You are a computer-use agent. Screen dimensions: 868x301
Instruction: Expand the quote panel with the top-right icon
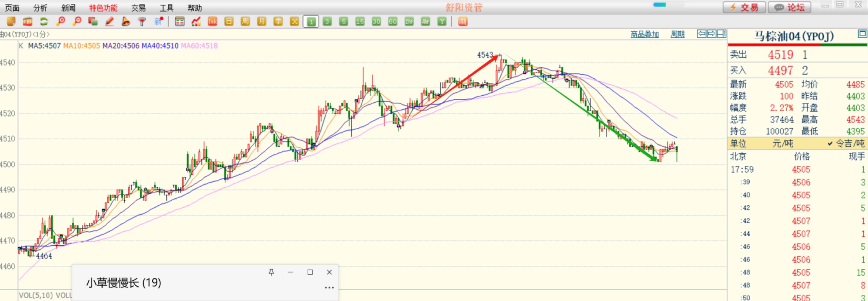[862, 34]
